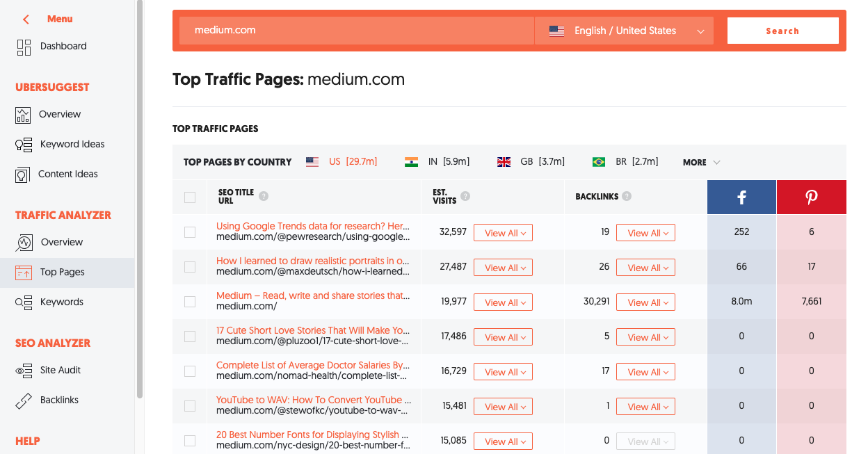Viewport: 868px width, 454px height.
Task: Open Dashboard from the sidebar
Action: coord(63,46)
